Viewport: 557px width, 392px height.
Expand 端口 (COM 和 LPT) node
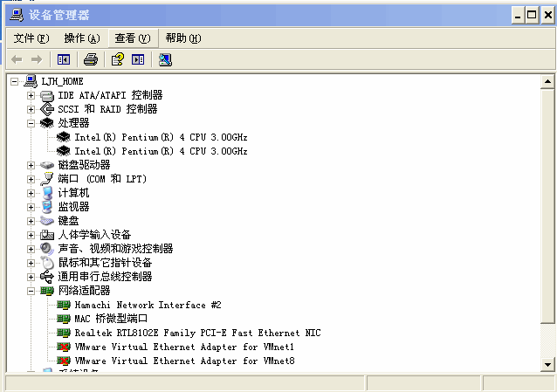point(31,179)
